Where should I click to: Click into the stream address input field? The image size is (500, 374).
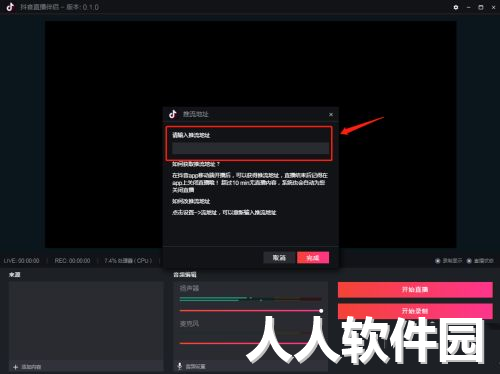(250, 148)
